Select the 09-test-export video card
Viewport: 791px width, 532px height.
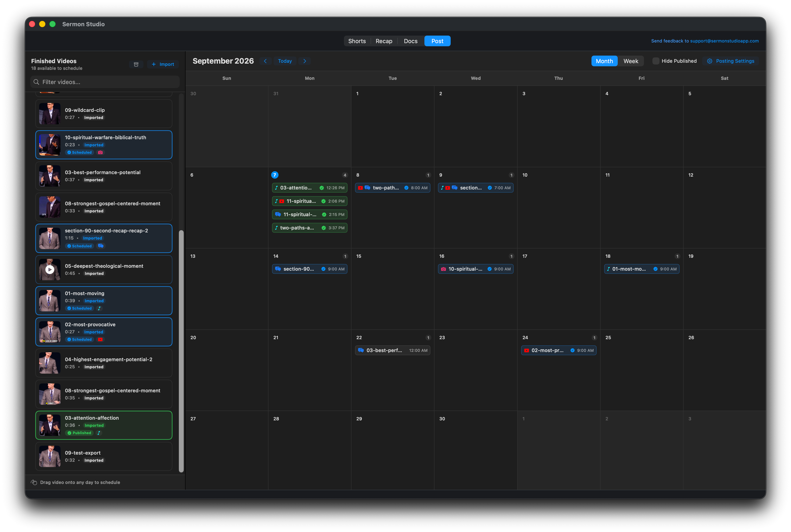pyautogui.click(x=104, y=456)
